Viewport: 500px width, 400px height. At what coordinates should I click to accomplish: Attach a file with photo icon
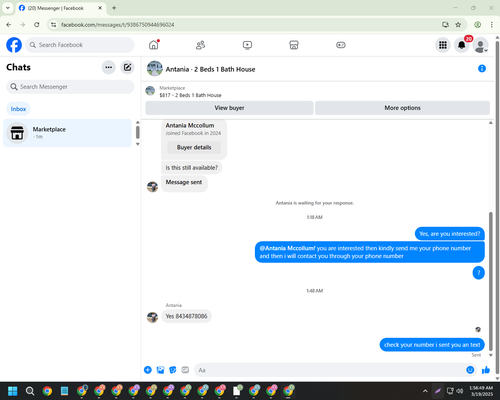tap(160, 370)
